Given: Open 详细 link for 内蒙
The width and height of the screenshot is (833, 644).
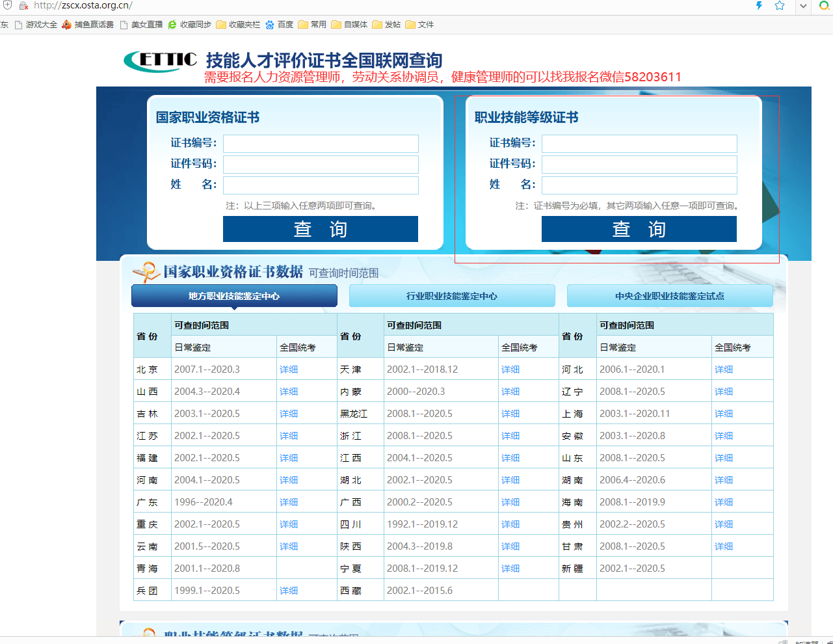Looking at the screenshot, I should [x=510, y=392].
